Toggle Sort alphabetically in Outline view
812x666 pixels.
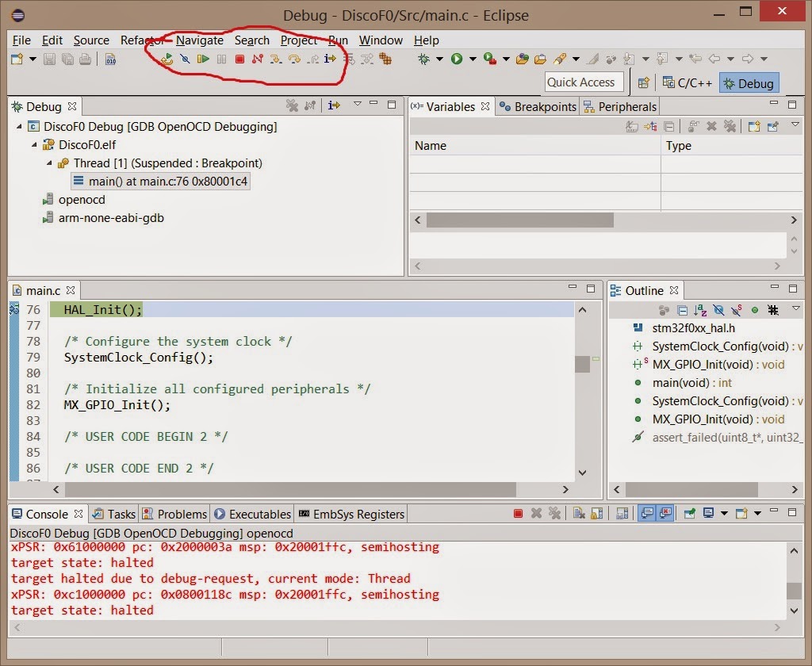point(700,310)
